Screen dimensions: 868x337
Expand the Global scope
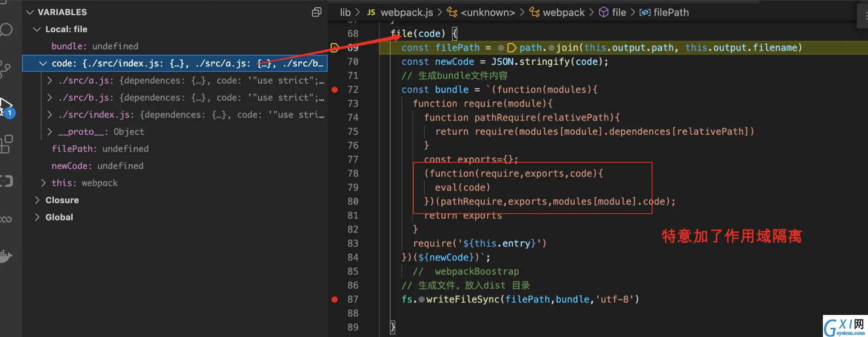pyautogui.click(x=37, y=217)
